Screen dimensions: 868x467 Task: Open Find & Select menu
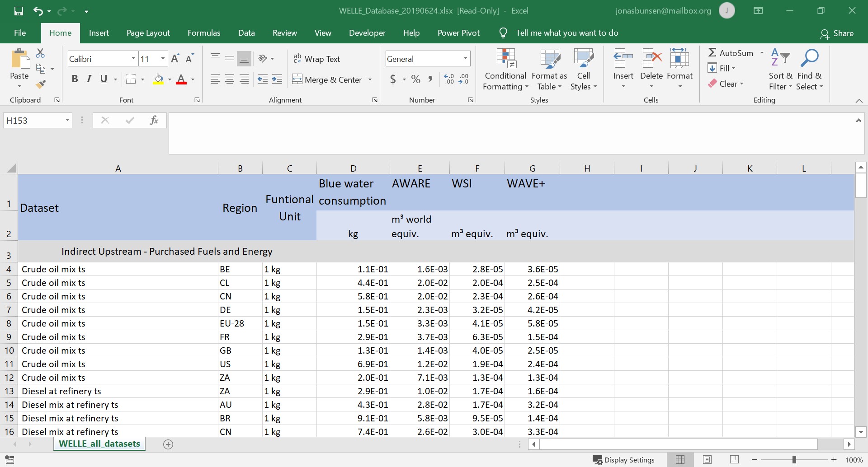tap(809, 69)
